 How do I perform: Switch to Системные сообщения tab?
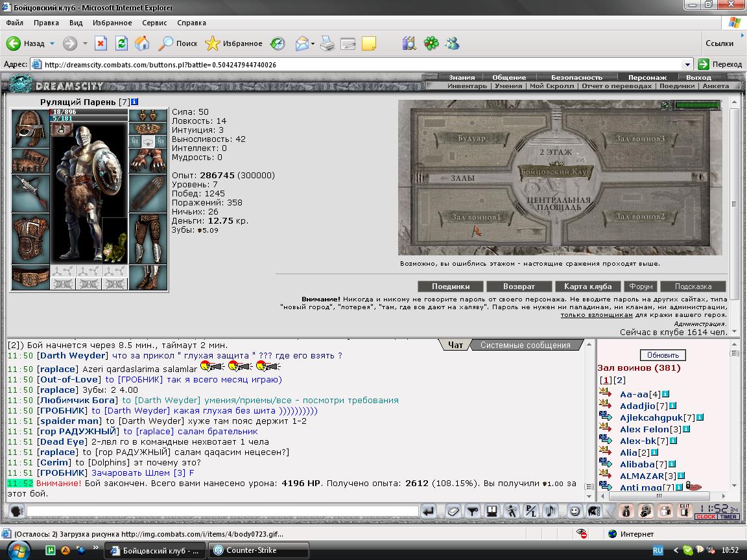point(525,345)
